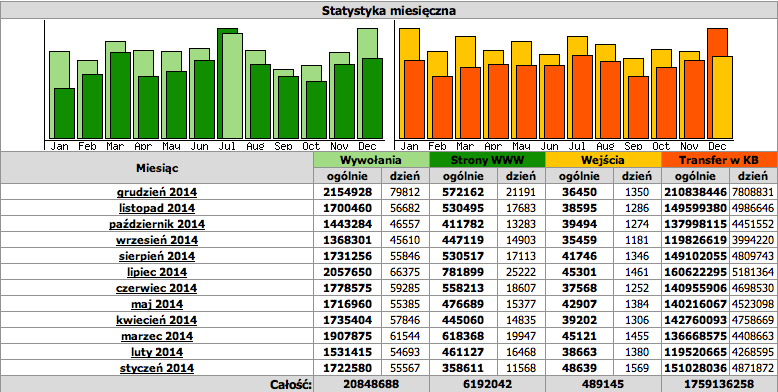778x392 pixels.
Task: Open the listopad 2014 month link
Action: 157,208
